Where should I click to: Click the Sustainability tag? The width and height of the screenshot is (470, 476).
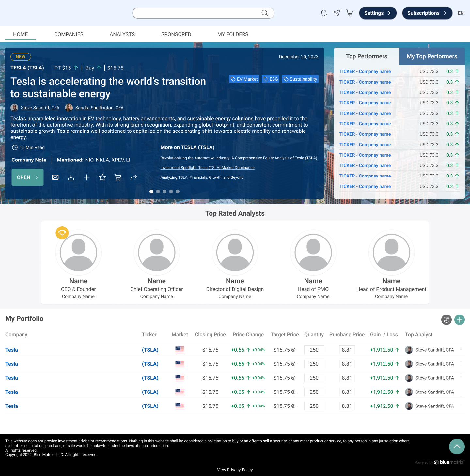300,79
